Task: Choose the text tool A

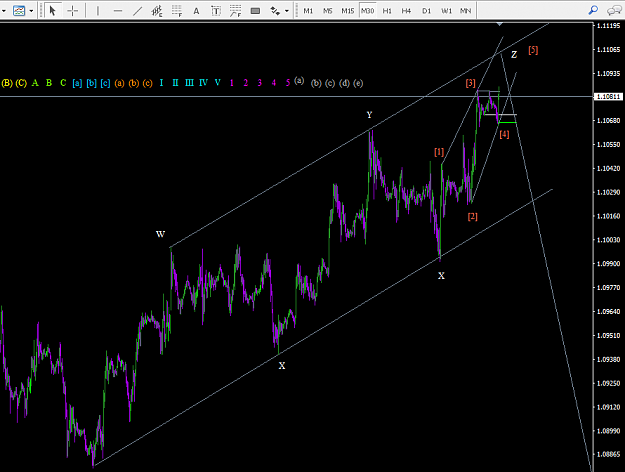Action: 196,11
